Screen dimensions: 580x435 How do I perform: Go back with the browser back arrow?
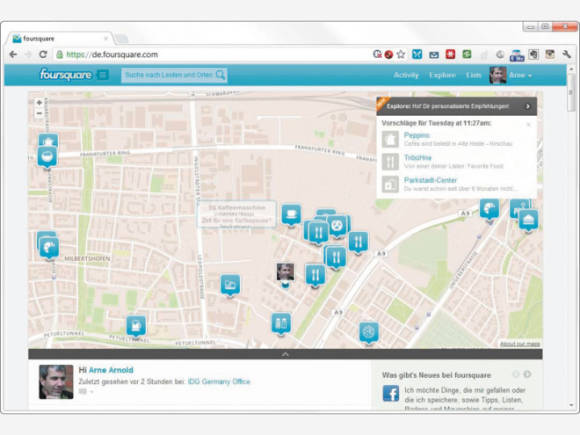coord(13,55)
